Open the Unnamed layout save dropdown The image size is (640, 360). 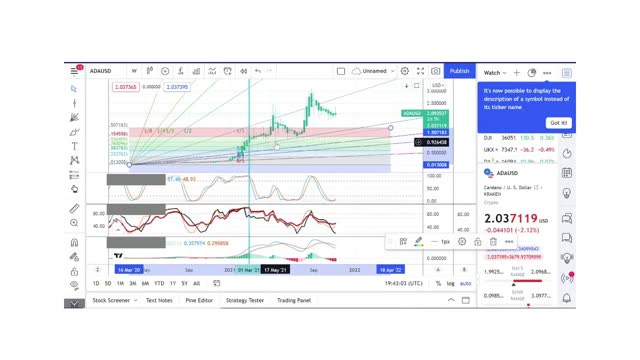373,71
